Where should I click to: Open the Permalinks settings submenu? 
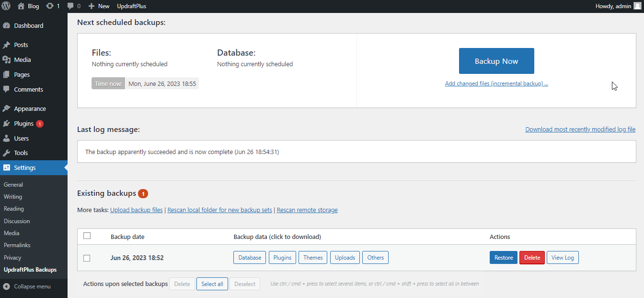[17, 245]
